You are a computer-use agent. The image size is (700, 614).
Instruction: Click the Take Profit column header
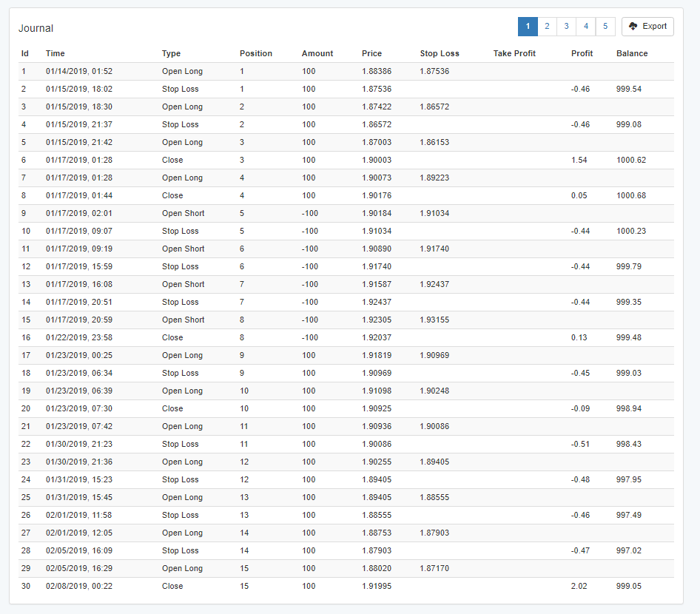(x=514, y=53)
